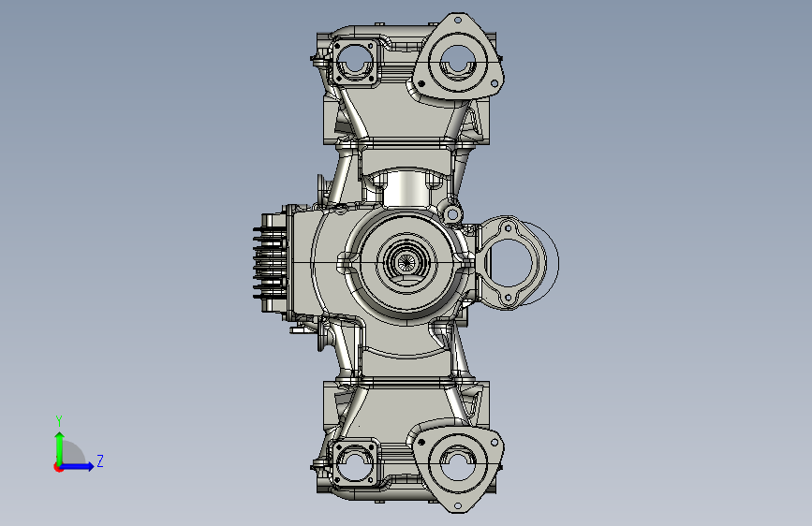
Task: Select the bottom-left square port flange
Action: [355, 463]
